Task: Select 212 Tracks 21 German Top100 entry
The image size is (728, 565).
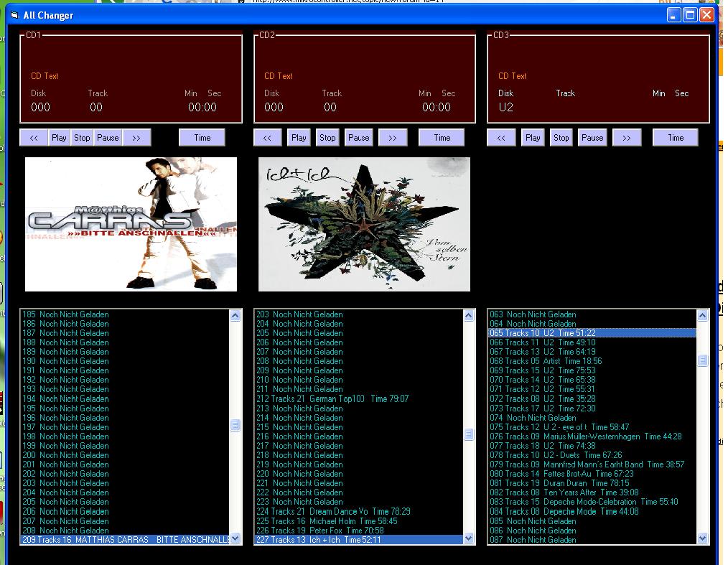Action: 359,398
